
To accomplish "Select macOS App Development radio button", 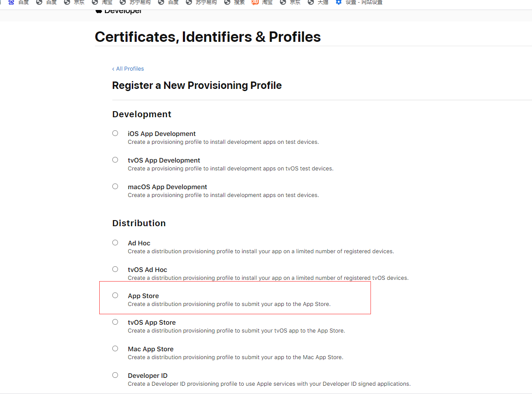I will coord(115,187).
